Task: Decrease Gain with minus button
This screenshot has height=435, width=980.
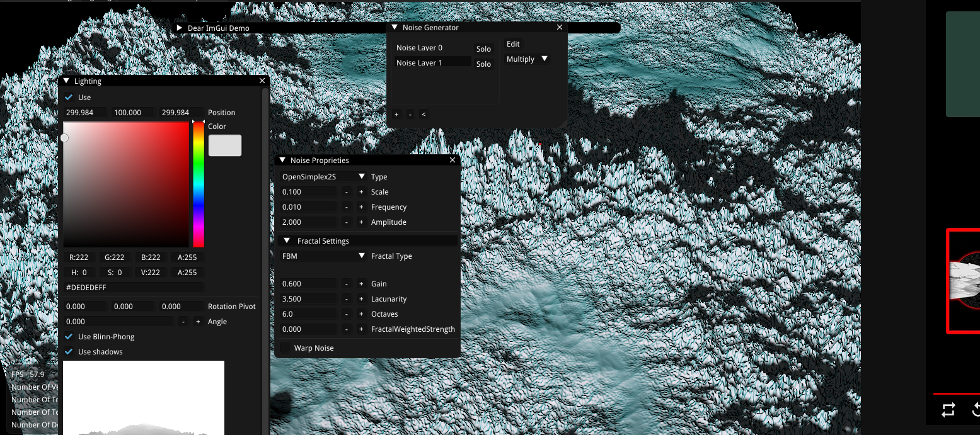Action: [x=347, y=284]
